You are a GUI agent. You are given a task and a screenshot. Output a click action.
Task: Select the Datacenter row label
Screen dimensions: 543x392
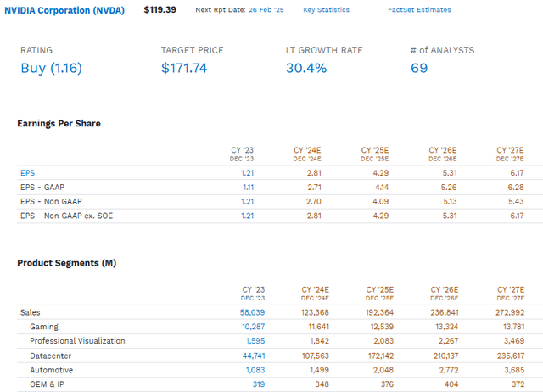(51, 356)
